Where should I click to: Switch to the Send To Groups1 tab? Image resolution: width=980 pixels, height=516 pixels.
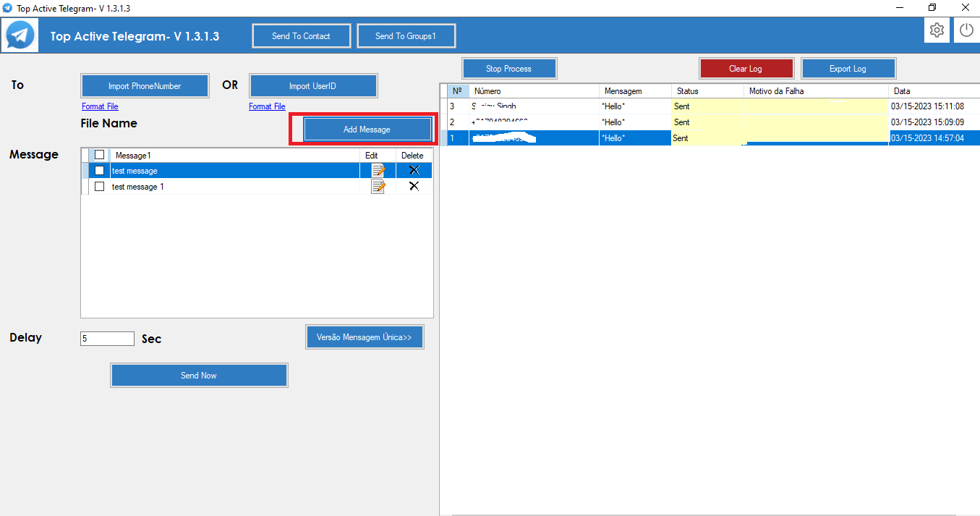(x=406, y=36)
